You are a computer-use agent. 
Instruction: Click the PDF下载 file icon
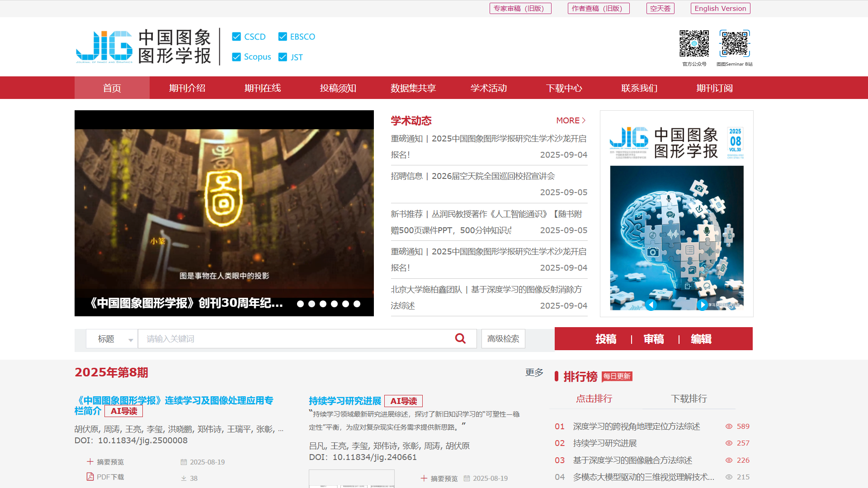coord(90,477)
